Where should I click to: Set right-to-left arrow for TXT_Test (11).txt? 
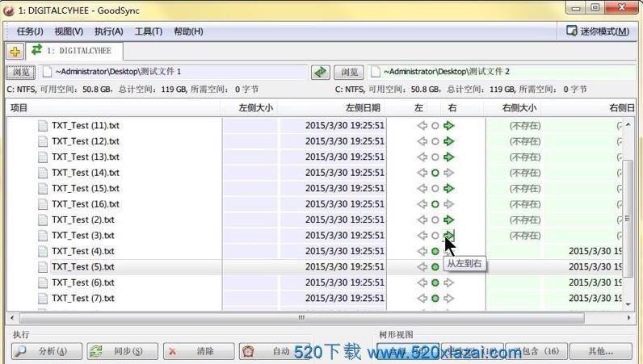(x=422, y=126)
